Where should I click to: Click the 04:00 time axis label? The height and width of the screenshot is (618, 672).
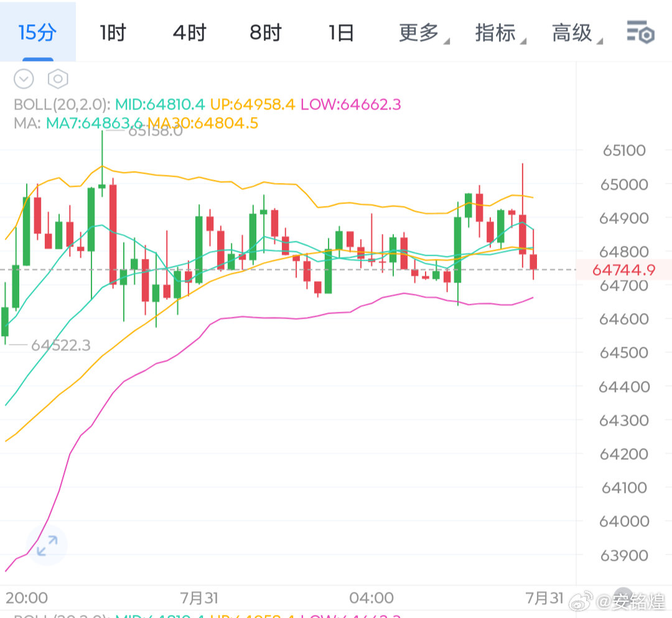tap(371, 598)
